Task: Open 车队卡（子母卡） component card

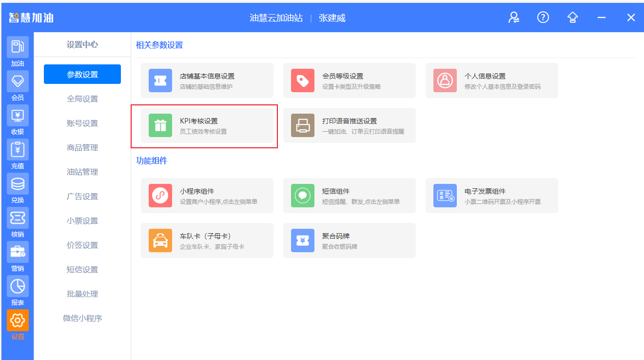Action: click(207, 240)
